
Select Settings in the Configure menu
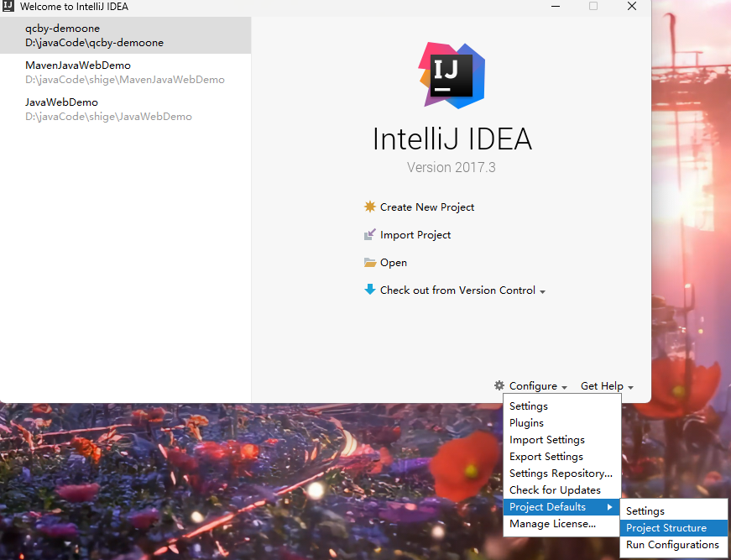pyautogui.click(x=562, y=406)
